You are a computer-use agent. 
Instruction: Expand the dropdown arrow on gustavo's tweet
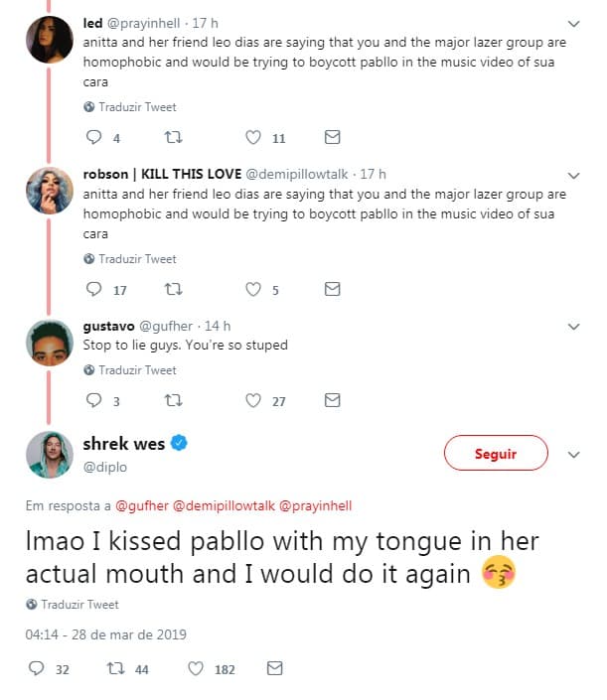tap(573, 327)
